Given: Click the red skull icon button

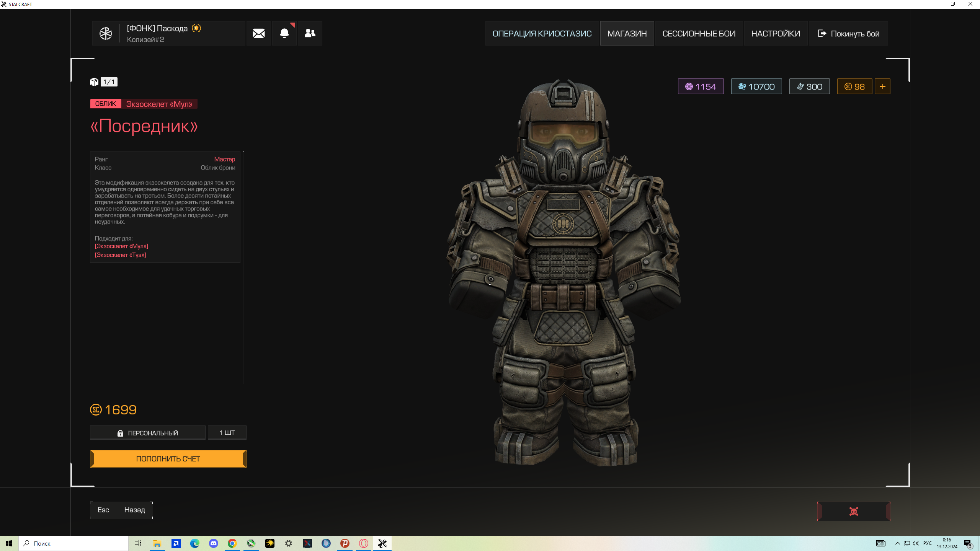Looking at the screenshot, I should tap(854, 511).
